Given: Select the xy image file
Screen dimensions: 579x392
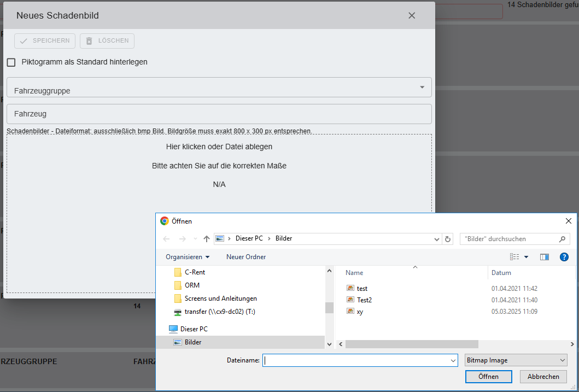Looking at the screenshot, I should [x=360, y=312].
